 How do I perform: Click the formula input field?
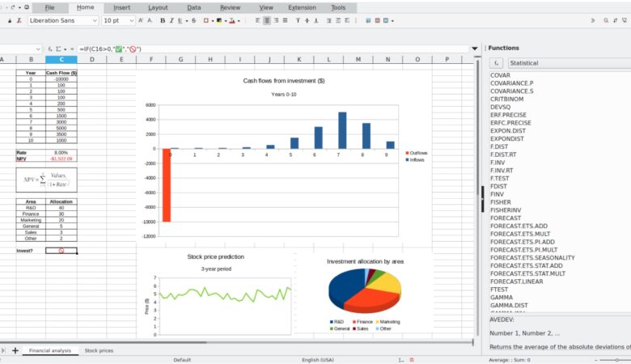tap(267, 49)
